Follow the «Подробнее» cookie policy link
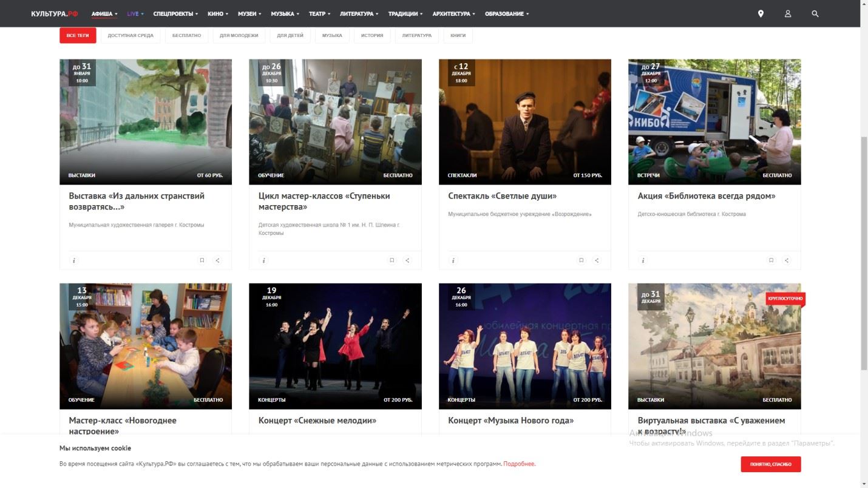 [519, 464]
